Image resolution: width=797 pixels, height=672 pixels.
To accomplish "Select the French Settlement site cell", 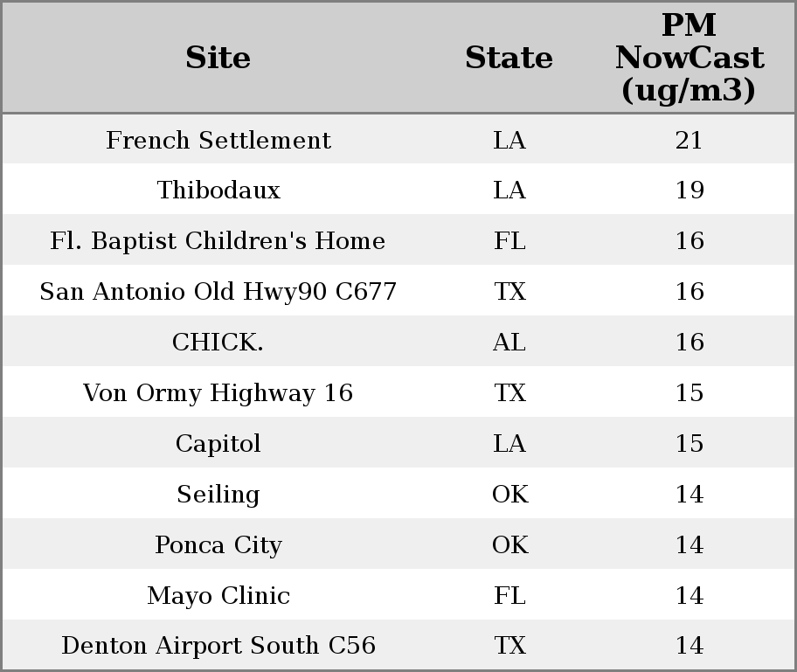I will (x=218, y=141).
